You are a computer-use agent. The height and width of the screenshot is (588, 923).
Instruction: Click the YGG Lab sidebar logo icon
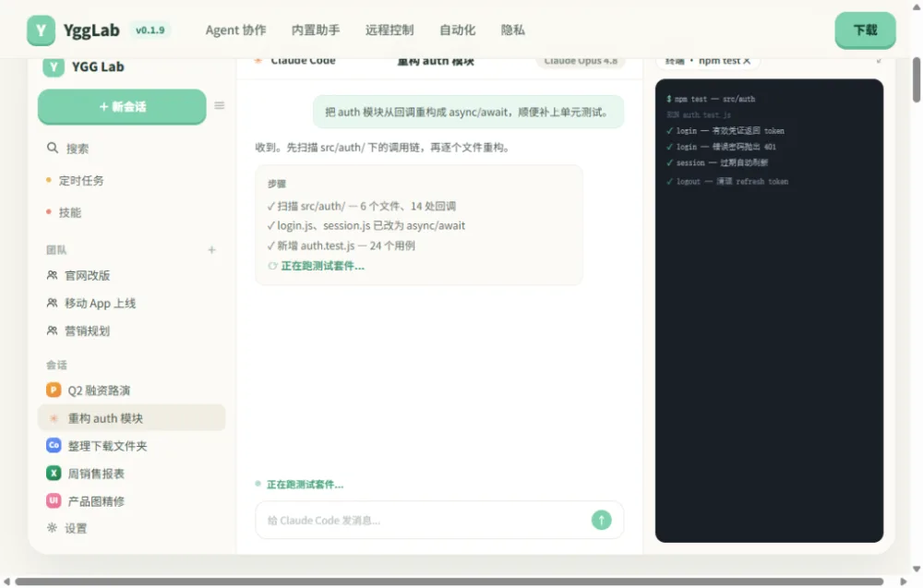pyautogui.click(x=53, y=66)
